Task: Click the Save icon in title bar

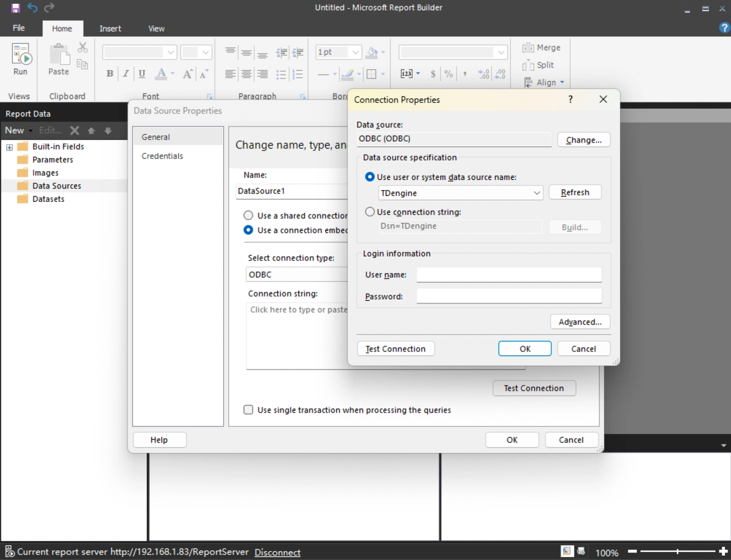Action: click(15, 8)
